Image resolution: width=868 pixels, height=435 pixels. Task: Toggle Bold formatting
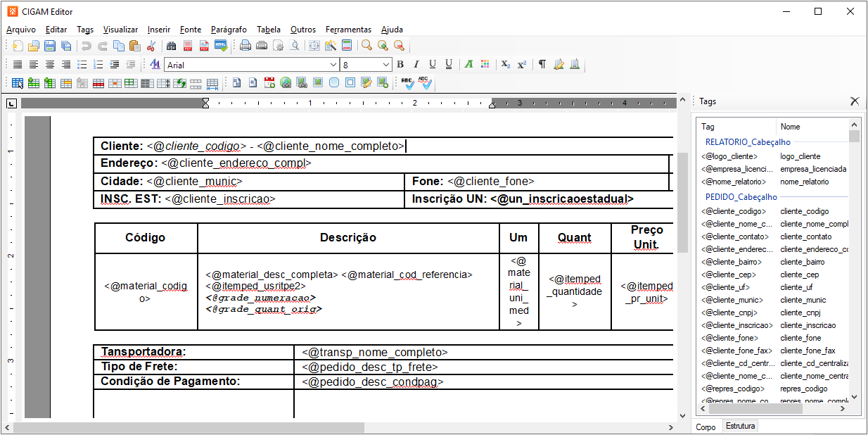click(400, 65)
